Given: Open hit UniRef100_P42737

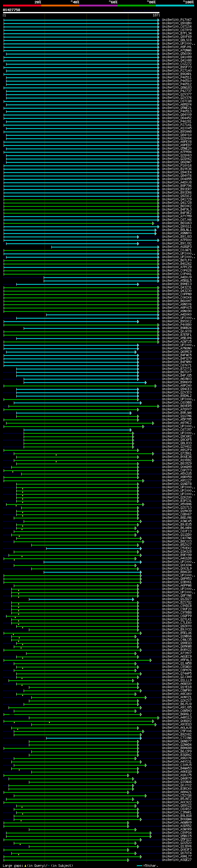Looking at the screenshot, I should [176, 91].
